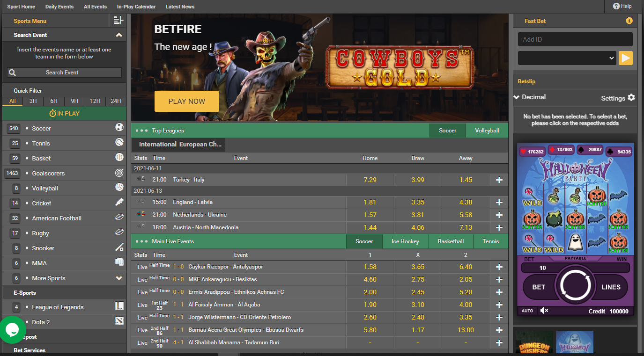Click the volleyball icon in sports menu
This screenshot has width=644, height=356.
119,187
